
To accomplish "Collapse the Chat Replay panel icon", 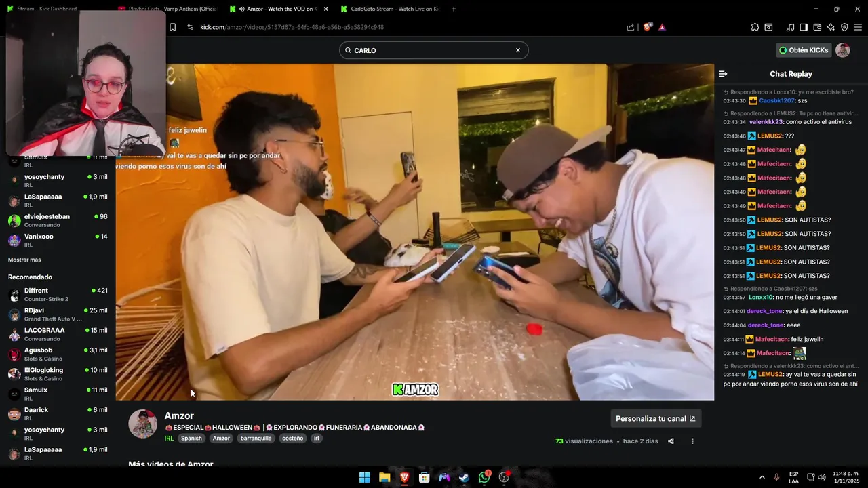I will (723, 74).
